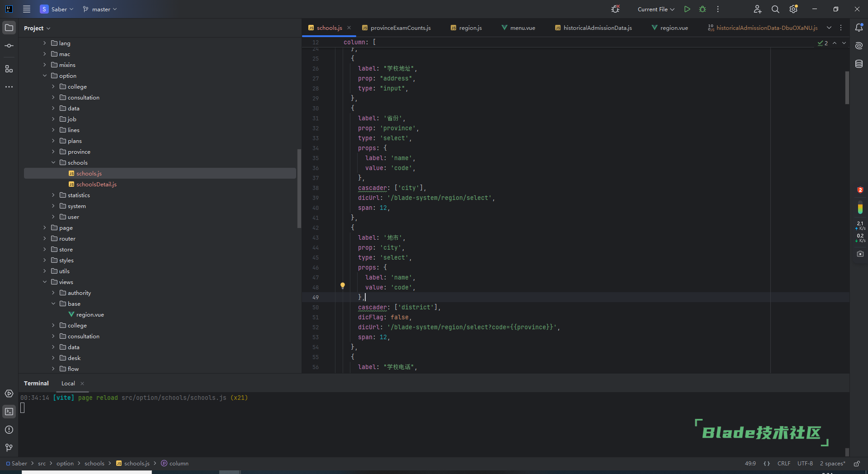The image size is (868, 474).
Task: Open the inspections widget showing 2
Action: (x=823, y=43)
